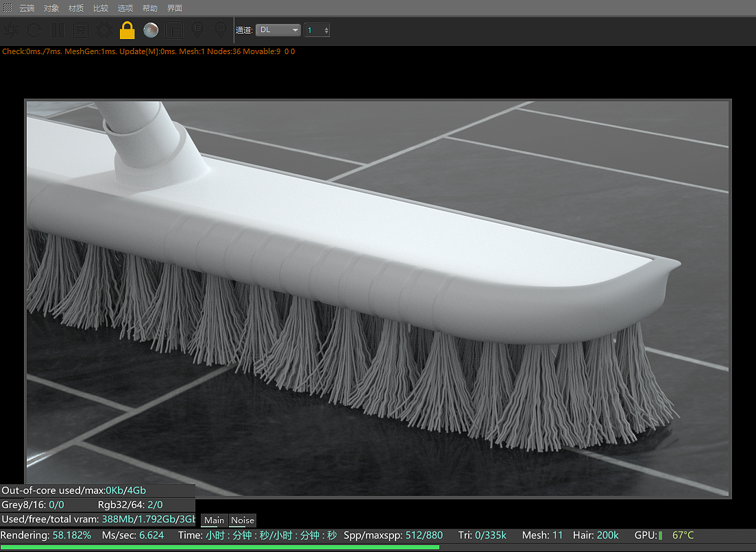Click the stepper arrows beside channel value 1
756x552 pixels.
coord(326,30)
